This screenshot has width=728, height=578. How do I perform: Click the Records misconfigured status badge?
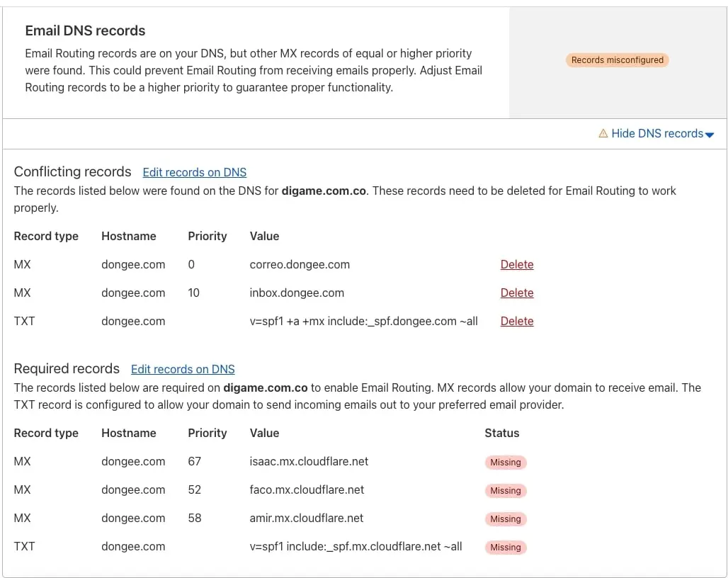click(x=617, y=60)
